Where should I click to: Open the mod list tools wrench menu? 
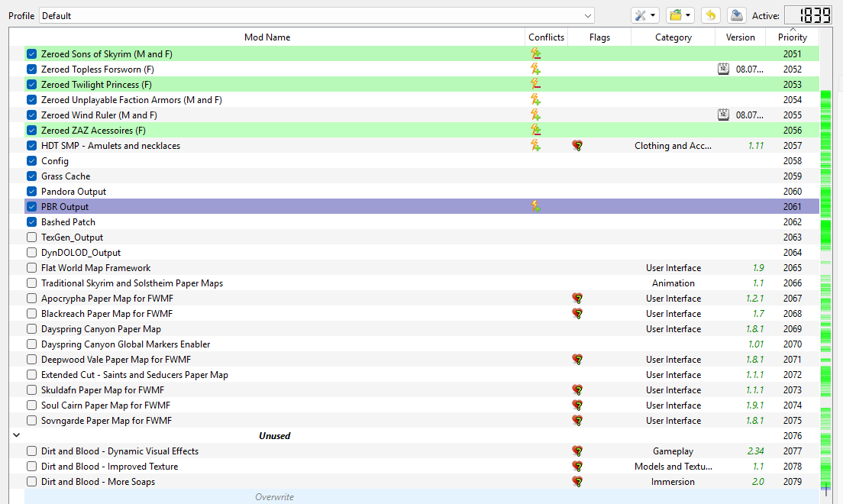point(644,15)
